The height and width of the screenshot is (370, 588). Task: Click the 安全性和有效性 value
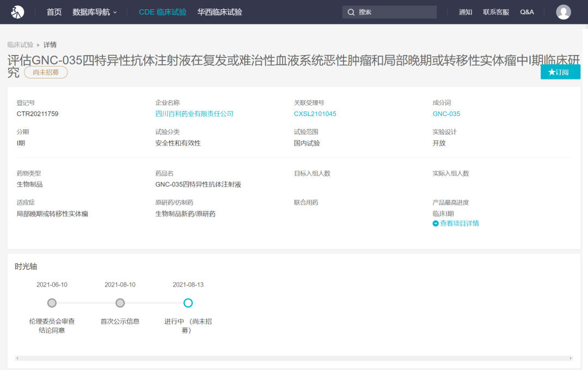(x=177, y=143)
